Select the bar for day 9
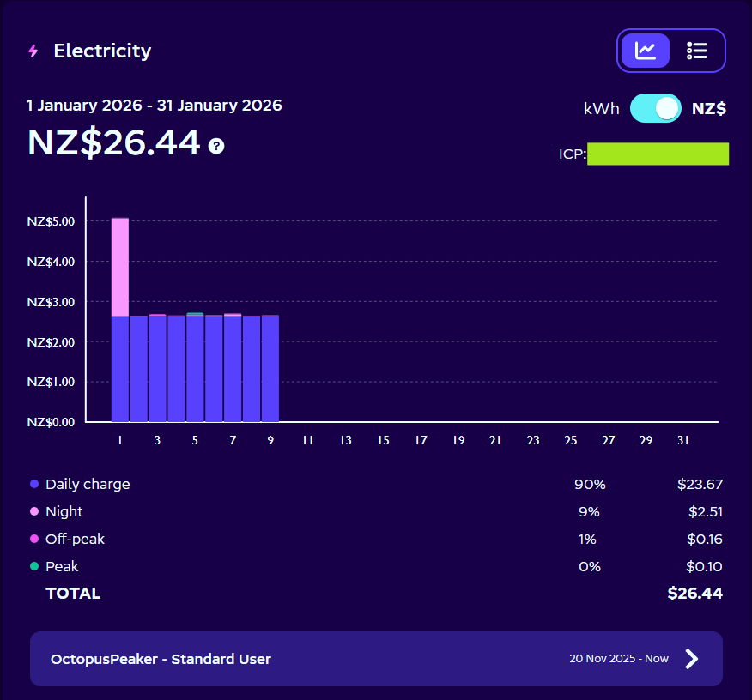 tap(270, 369)
